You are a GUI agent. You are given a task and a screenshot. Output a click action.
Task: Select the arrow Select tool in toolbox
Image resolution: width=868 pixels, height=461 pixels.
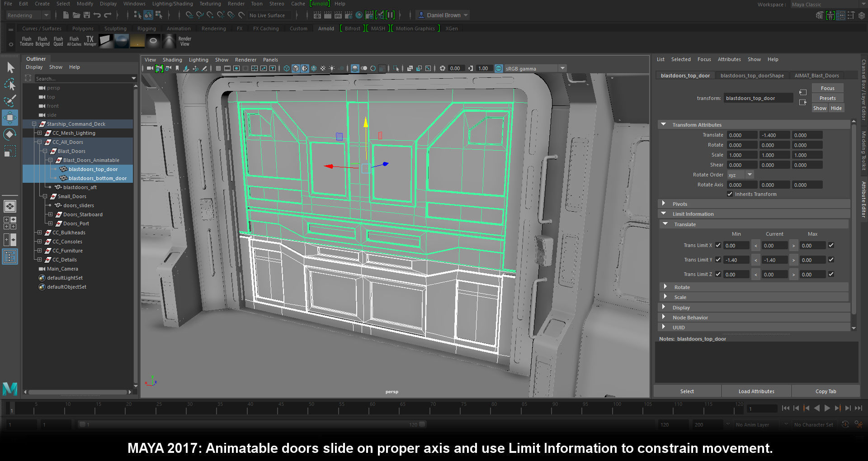(10, 68)
